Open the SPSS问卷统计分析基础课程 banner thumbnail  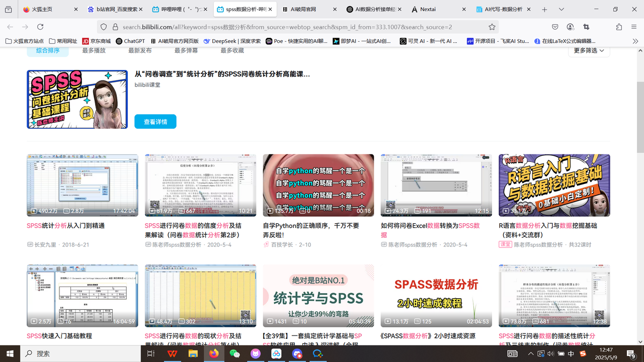click(x=77, y=99)
